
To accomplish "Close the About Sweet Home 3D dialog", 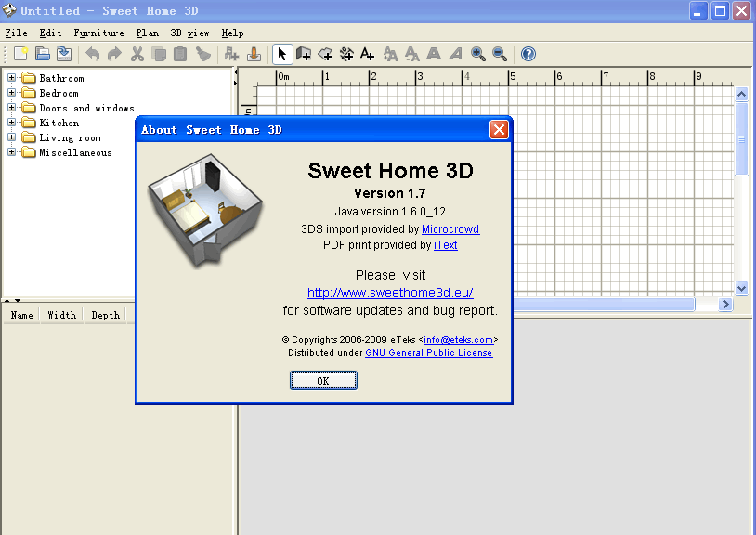I will click(x=499, y=130).
